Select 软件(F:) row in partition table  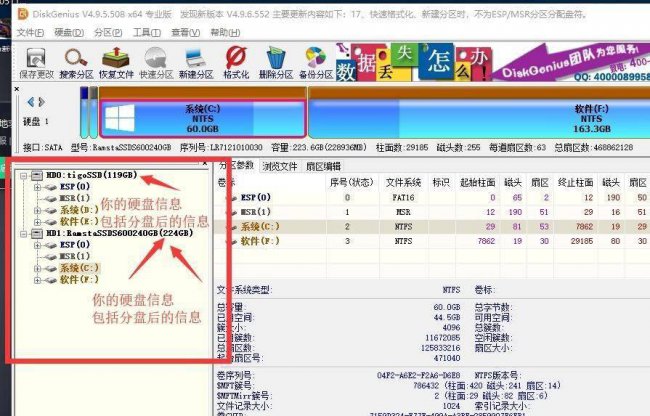point(432,241)
